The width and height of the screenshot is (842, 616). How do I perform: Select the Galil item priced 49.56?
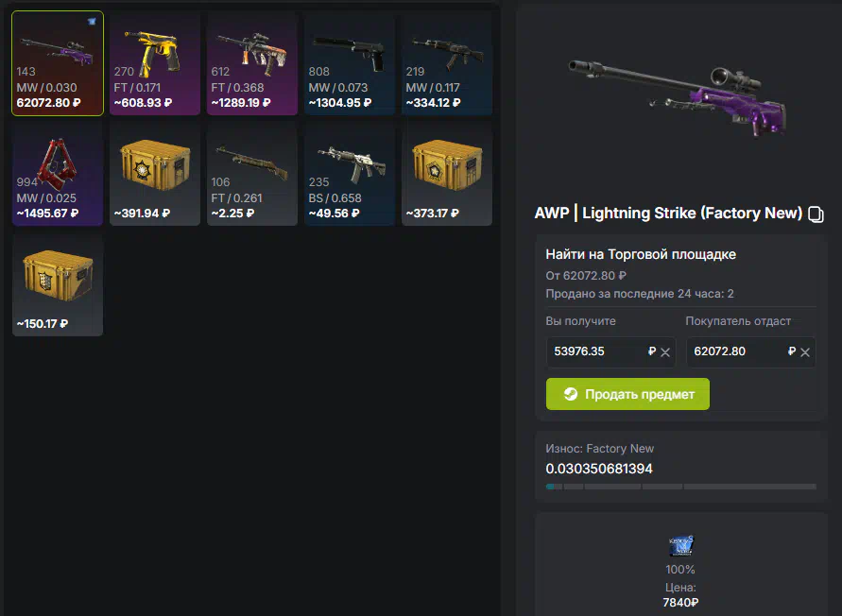(x=350, y=174)
